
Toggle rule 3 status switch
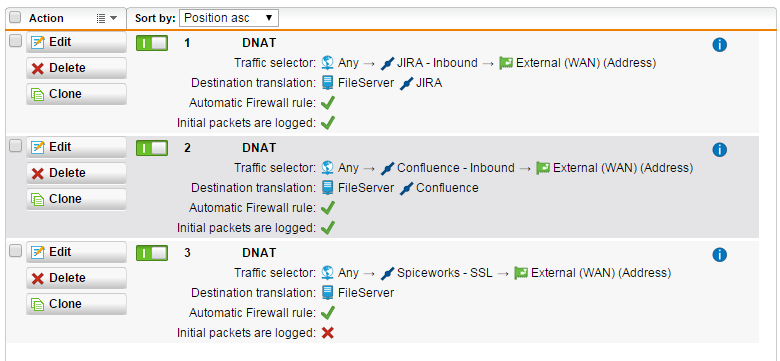tap(152, 253)
